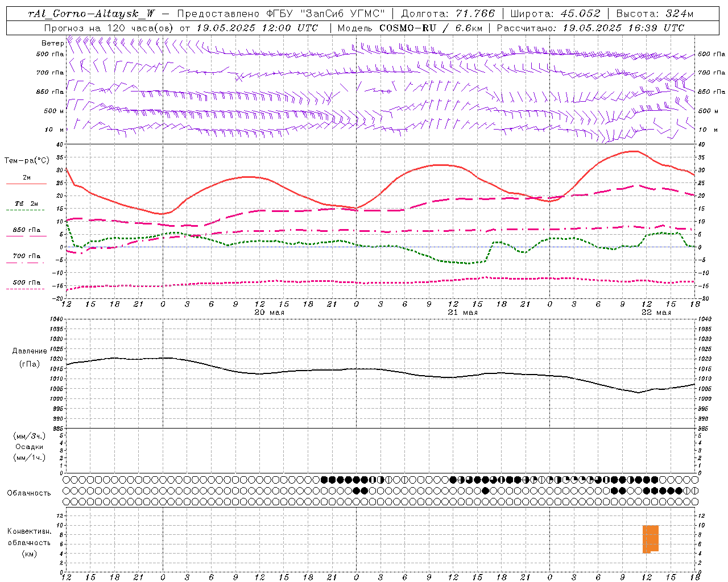Click the computed time Рассчитано: 19.05.2025 16:39 UTC
The width and height of the screenshot is (728, 582).
coord(590,28)
